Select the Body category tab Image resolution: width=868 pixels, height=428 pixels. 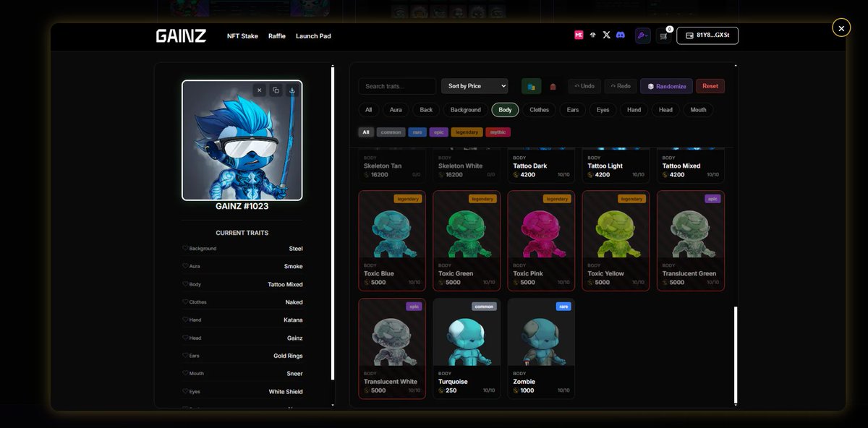click(x=505, y=110)
